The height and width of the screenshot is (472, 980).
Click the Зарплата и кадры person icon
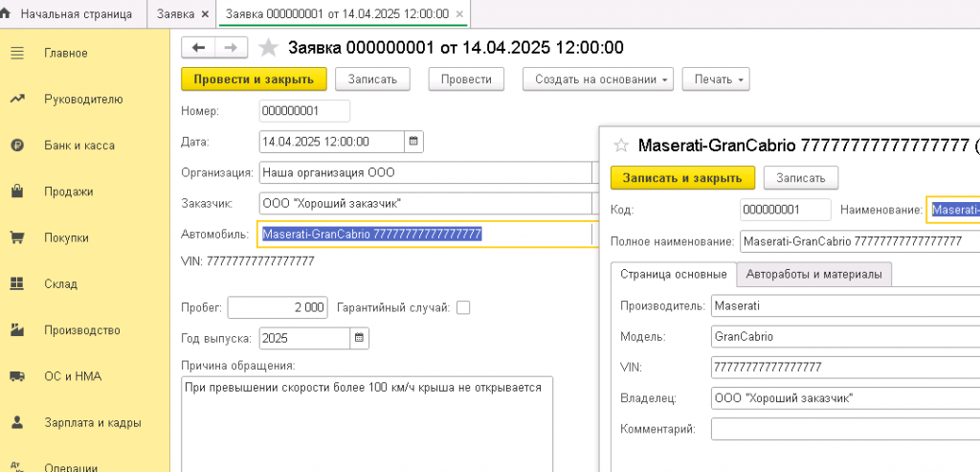[17, 422]
